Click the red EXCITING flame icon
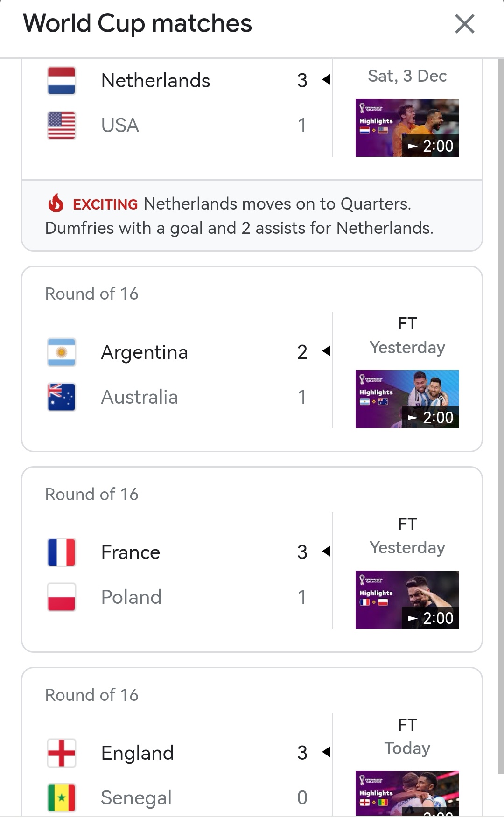 [56, 203]
